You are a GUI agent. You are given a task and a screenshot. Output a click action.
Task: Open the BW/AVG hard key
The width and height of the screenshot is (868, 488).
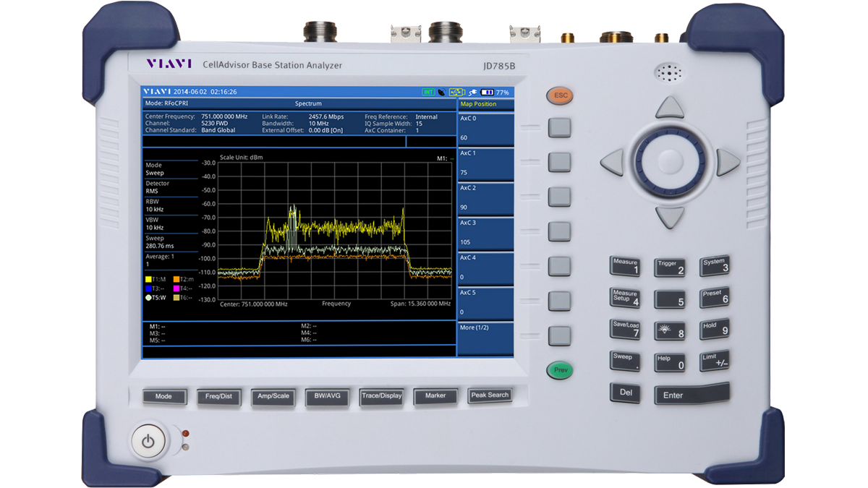[x=327, y=396]
